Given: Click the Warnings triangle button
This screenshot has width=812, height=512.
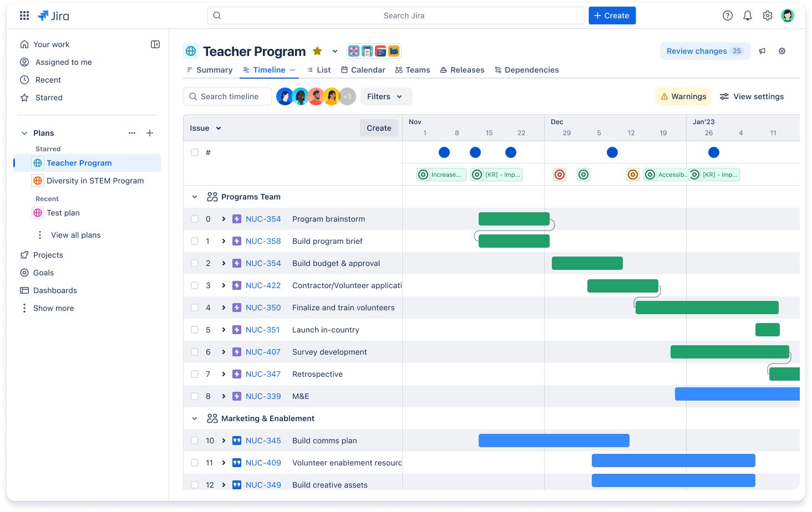Looking at the screenshot, I should click(683, 96).
